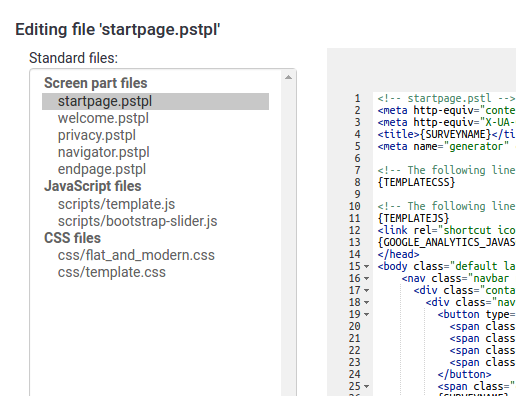Open welcome.pstpl from Standard files
Viewport: 516px width, 396px height.
click(103, 118)
